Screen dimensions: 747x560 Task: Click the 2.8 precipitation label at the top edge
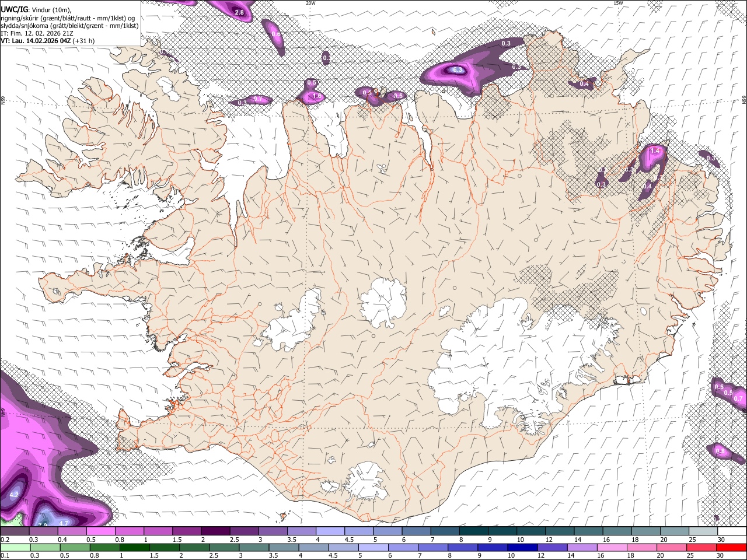pyautogui.click(x=239, y=12)
